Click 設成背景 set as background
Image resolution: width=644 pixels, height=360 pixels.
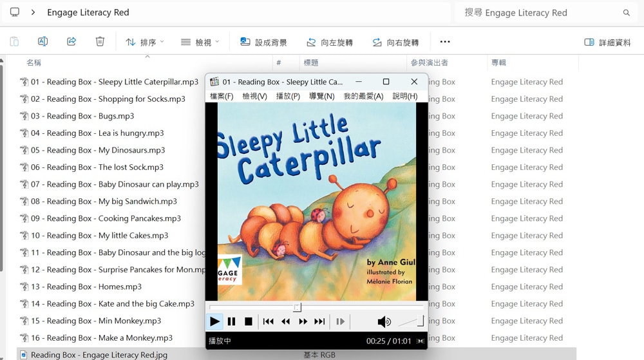coord(263,42)
